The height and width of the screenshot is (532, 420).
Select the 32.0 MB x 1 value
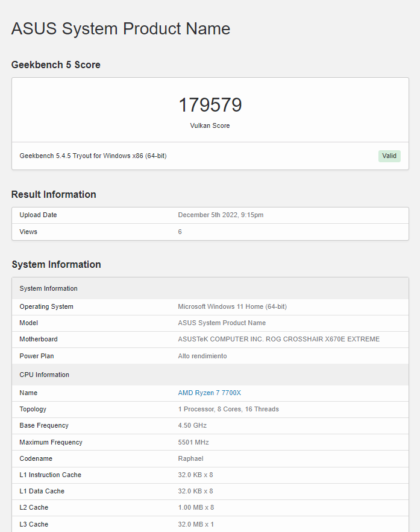pyautogui.click(x=196, y=524)
